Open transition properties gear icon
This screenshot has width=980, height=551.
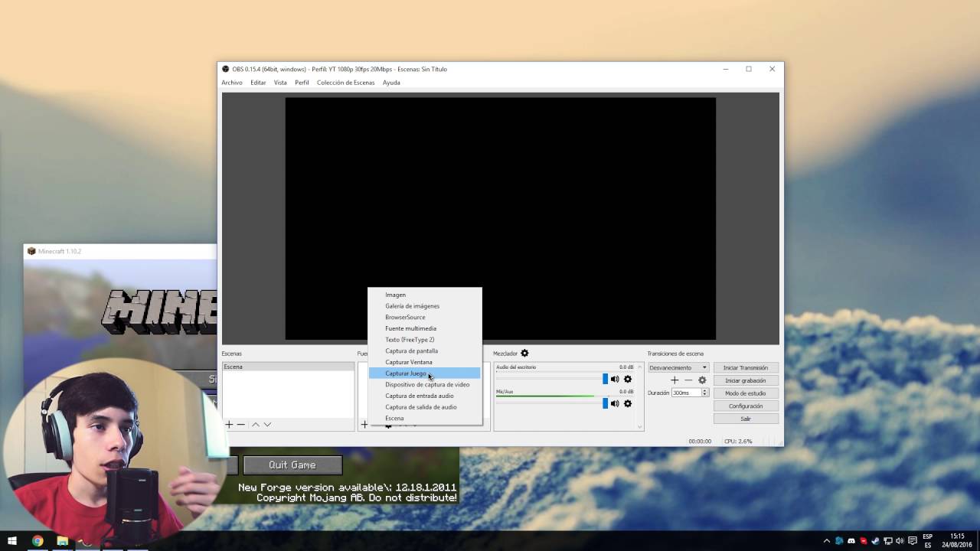point(702,380)
